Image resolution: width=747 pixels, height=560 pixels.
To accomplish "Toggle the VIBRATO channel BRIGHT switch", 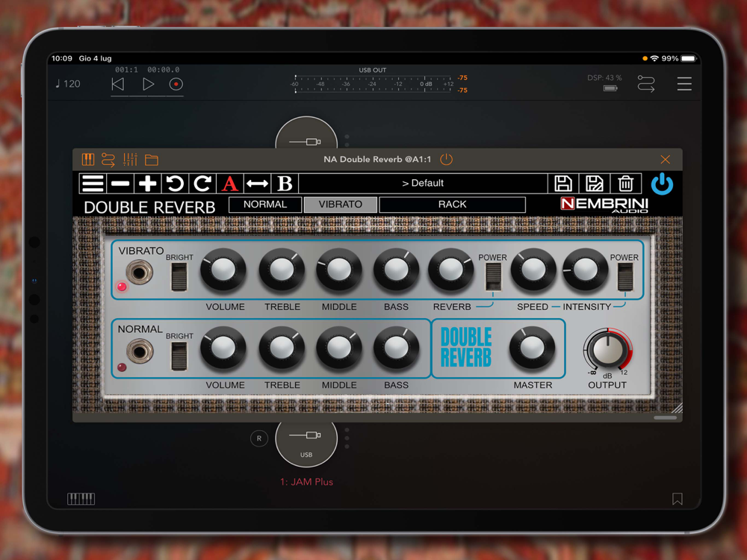I will pyautogui.click(x=179, y=277).
